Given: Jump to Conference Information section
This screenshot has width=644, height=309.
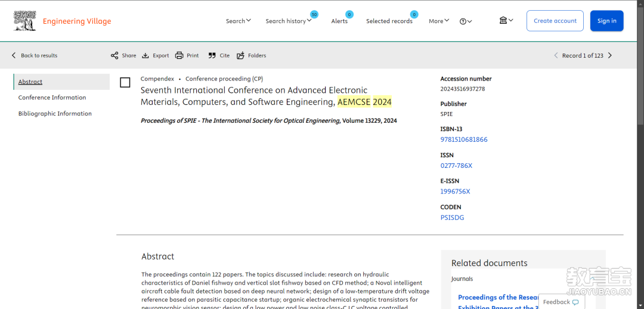Looking at the screenshot, I should pyautogui.click(x=52, y=98).
